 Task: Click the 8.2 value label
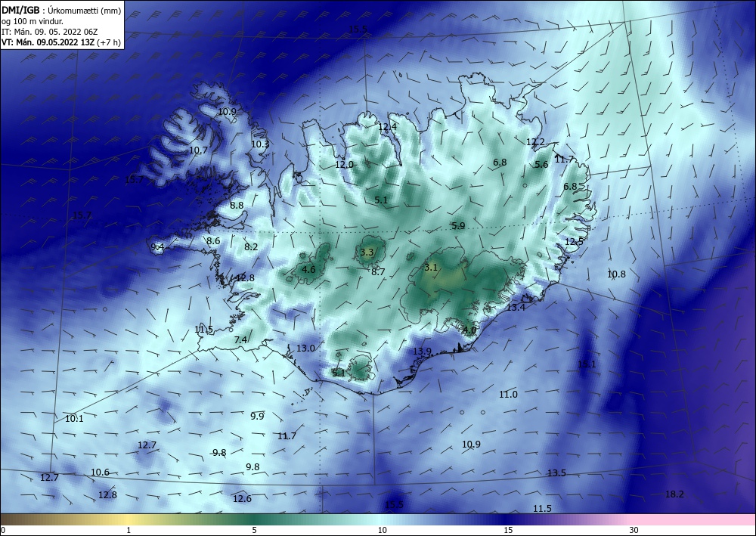coord(251,246)
